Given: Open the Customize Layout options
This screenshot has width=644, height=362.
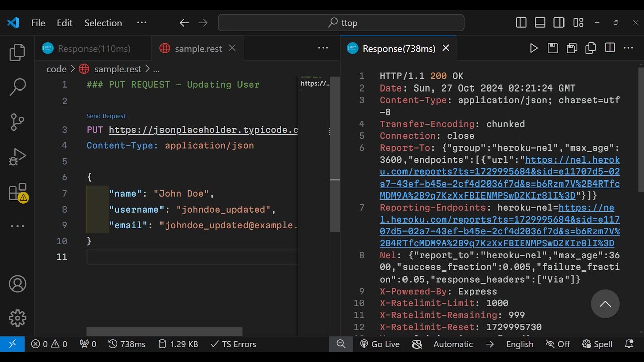Looking at the screenshot, I should pyautogui.click(x=578, y=23).
